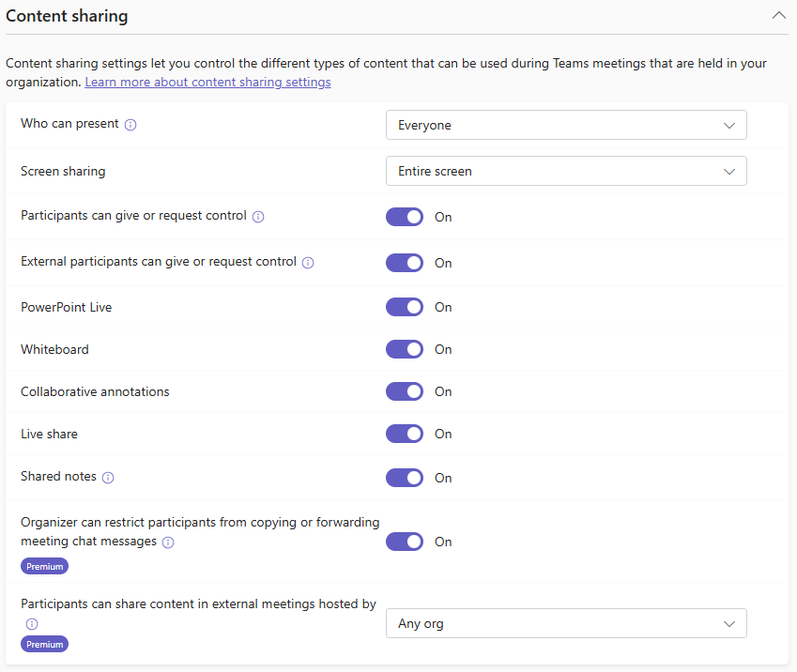797x672 pixels.
Task: Switch off the Live share toggle
Action: 405,434
